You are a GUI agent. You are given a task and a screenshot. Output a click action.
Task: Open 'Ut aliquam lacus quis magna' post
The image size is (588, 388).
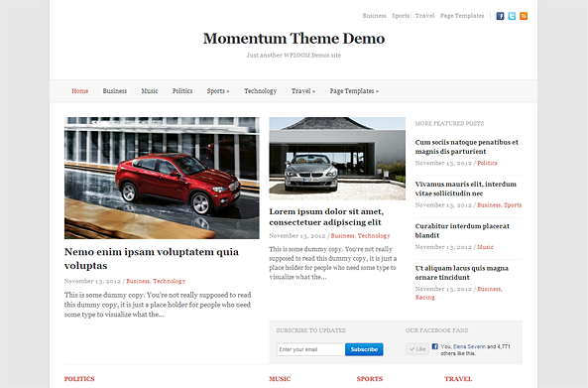(462, 273)
